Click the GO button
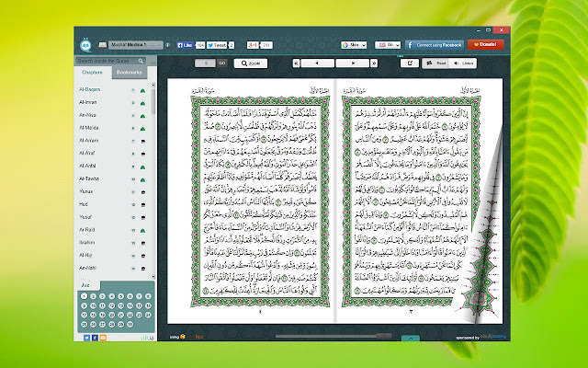This screenshot has width=588, height=368. point(222,63)
